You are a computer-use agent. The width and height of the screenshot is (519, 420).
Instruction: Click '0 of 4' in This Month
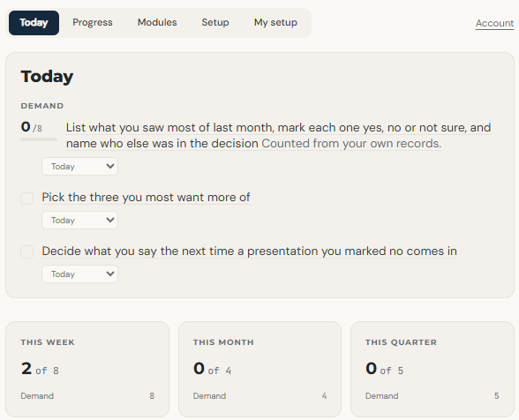pos(212,369)
